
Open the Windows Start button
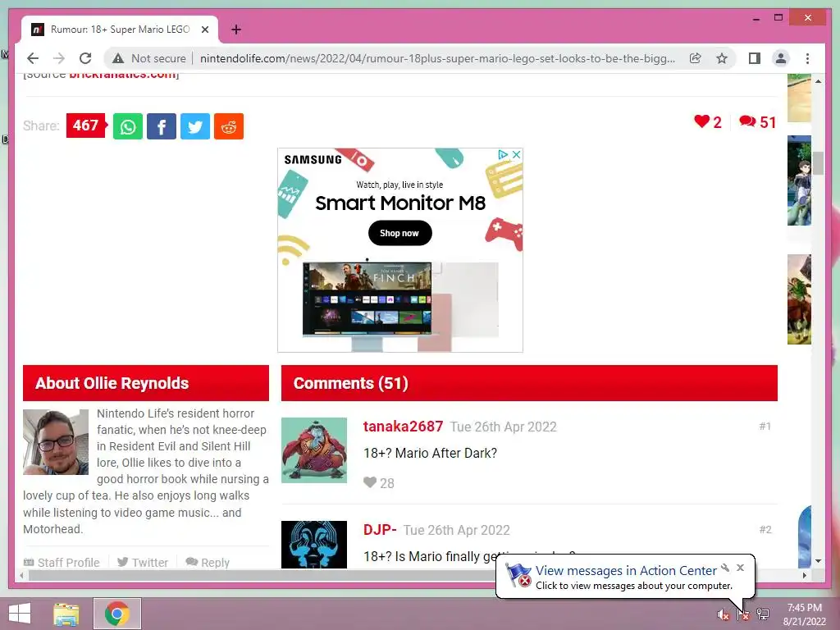pos(20,614)
